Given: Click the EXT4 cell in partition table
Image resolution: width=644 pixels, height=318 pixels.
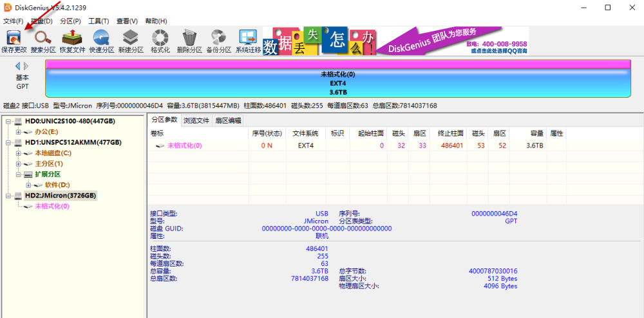Looking at the screenshot, I should click(306, 145).
